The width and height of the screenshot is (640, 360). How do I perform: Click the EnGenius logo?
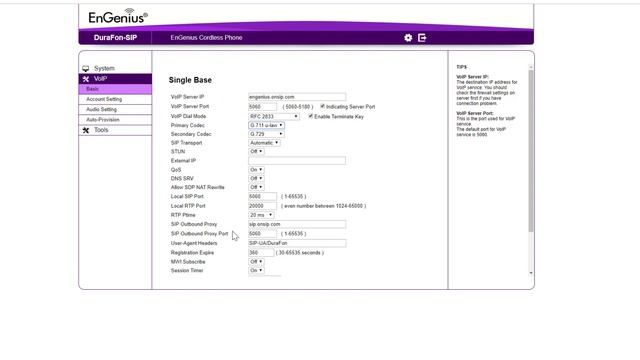click(118, 16)
